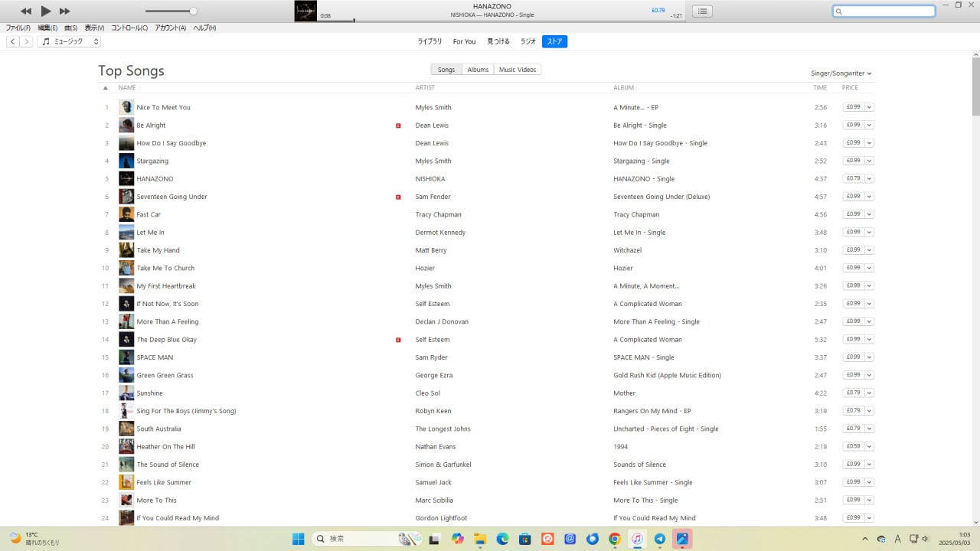
Task: Click the Stargazing song artwork
Action: 126,161
